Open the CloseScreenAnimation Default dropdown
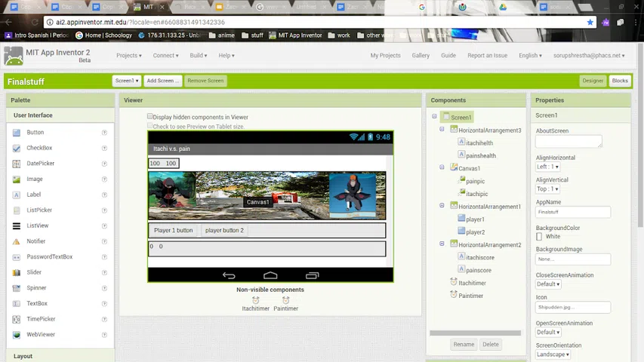 548,284
